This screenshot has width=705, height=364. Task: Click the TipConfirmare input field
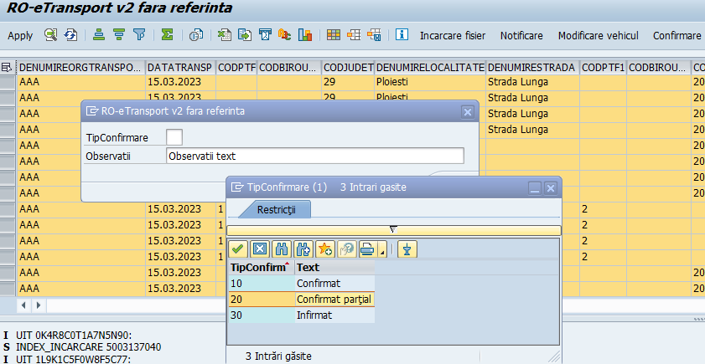click(x=174, y=138)
